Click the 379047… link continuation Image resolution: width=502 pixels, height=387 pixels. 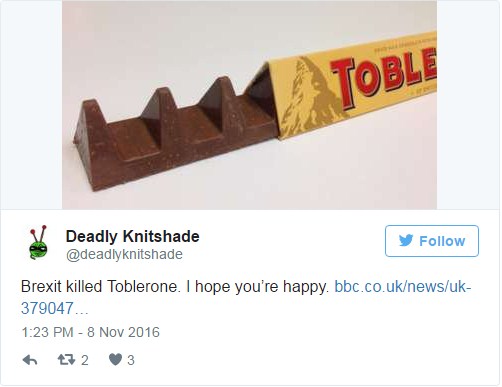(x=55, y=308)
